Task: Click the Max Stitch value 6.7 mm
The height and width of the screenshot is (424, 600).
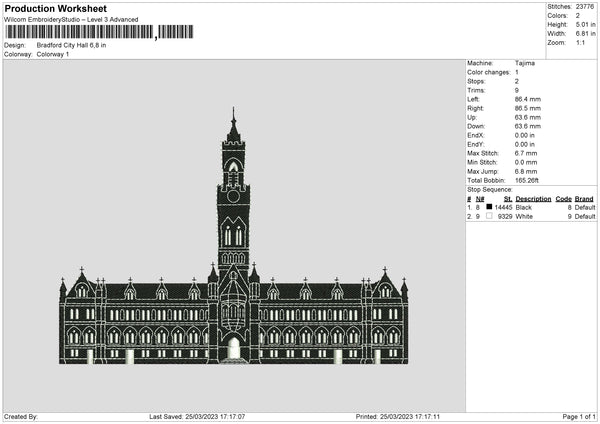Action: [x=526, y=153]
